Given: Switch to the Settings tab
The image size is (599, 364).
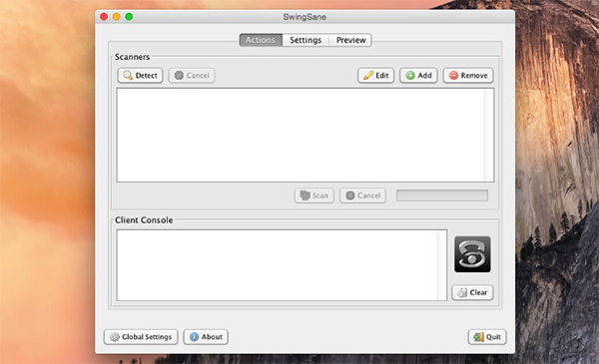Looking at the screenshot, I should 305,40.
